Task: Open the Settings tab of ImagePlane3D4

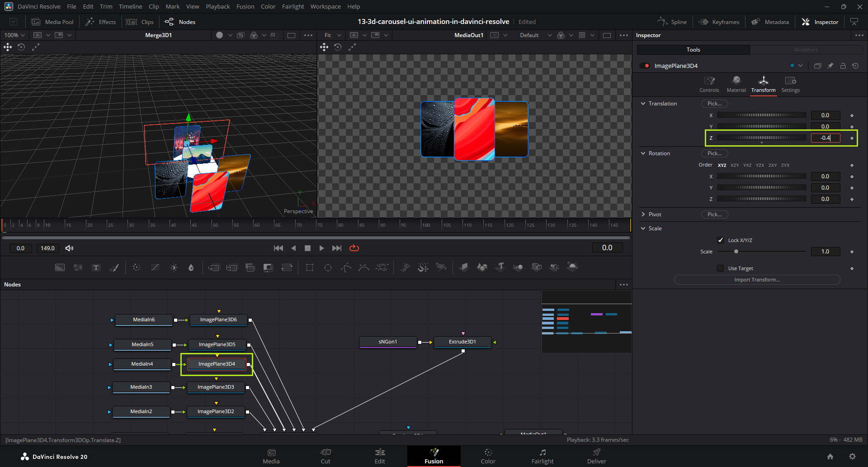Action: pyautogui.click(x=790, y=84)
